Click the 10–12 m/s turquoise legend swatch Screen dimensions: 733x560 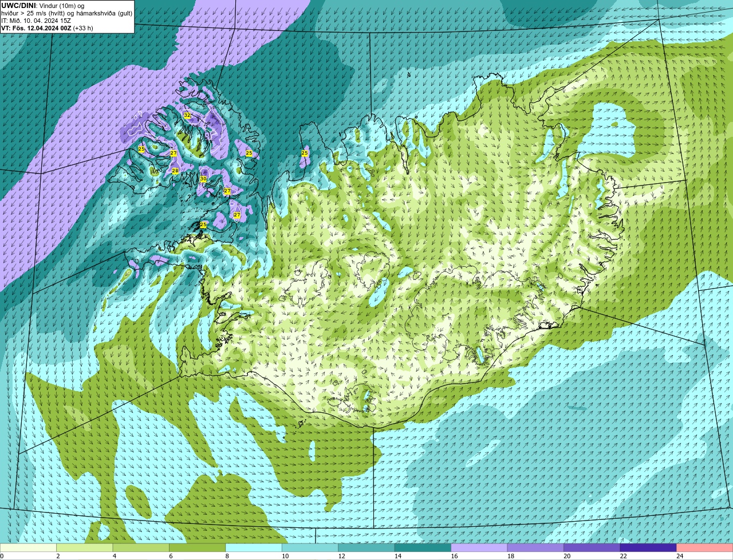[x=310, y=548]
